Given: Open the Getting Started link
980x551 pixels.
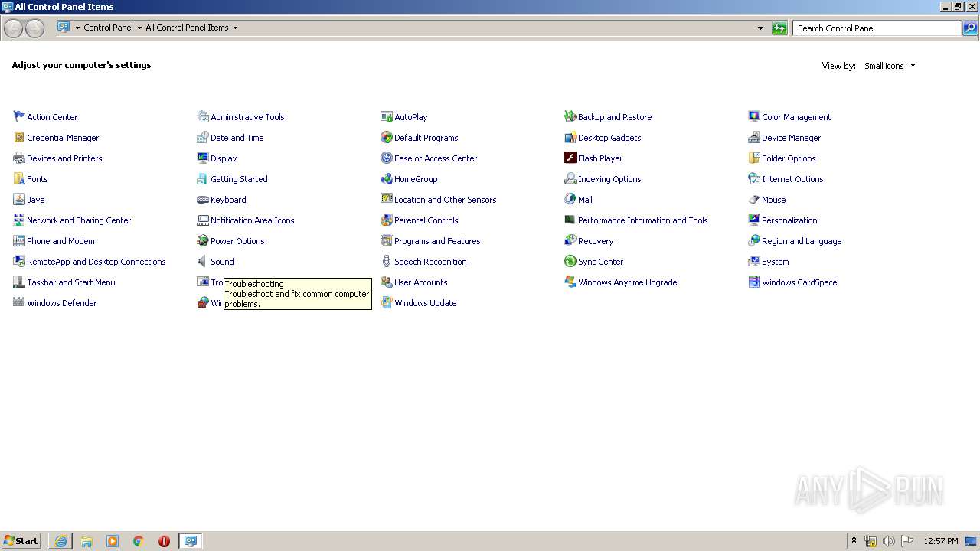Looking at the screenshot, I should point(239,179).
